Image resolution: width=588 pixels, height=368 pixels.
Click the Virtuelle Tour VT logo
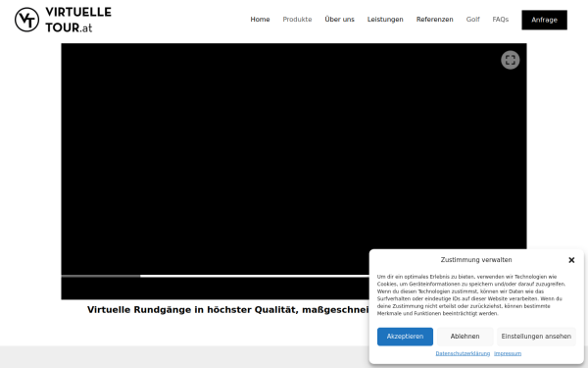pos(26,20)
